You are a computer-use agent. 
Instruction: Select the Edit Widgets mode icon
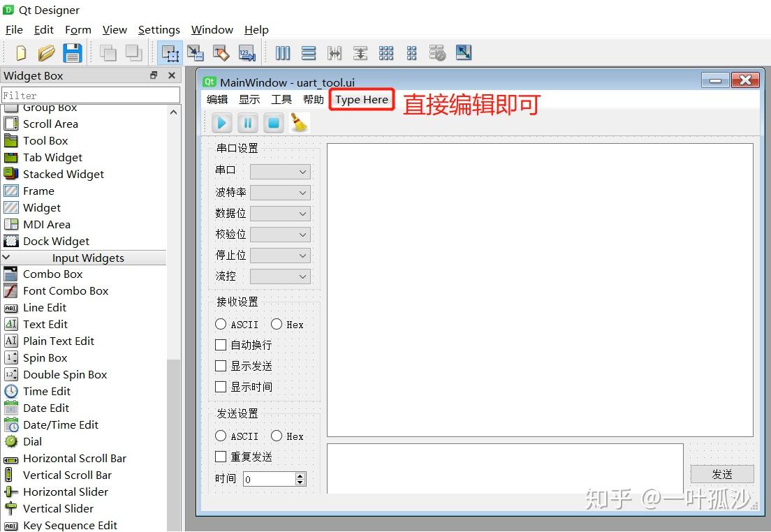171,52
